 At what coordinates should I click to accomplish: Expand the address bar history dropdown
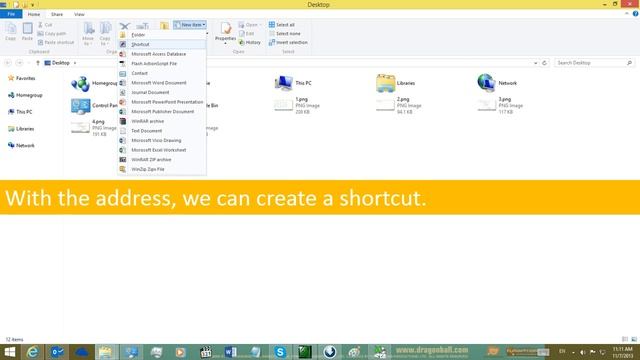[x=536, y=63]
